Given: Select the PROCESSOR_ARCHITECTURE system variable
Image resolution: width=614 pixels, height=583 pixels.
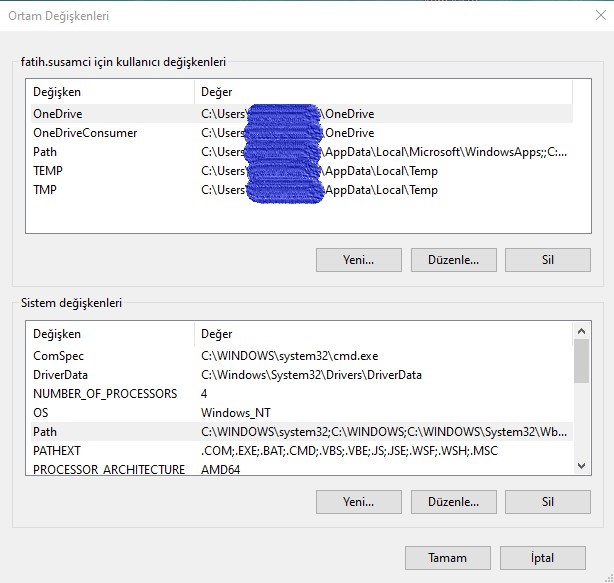Looking at the screenshot, I should click(108, 469).
